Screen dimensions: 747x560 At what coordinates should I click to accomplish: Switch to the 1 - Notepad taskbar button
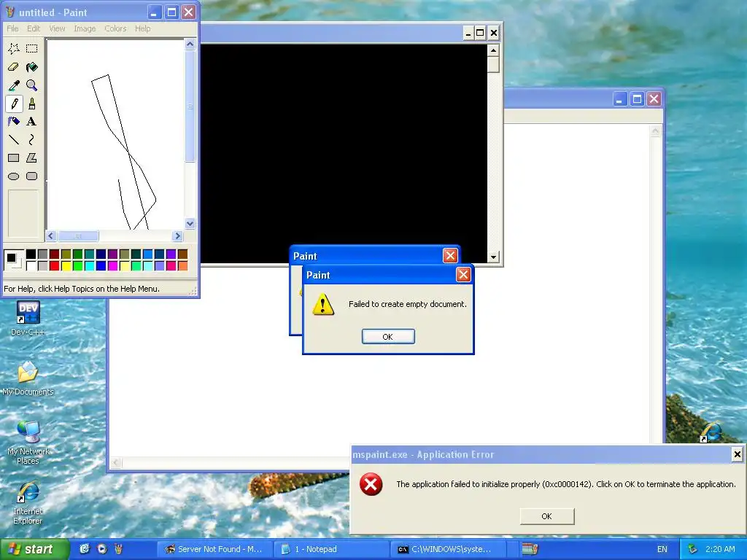[x=332, y=549]
